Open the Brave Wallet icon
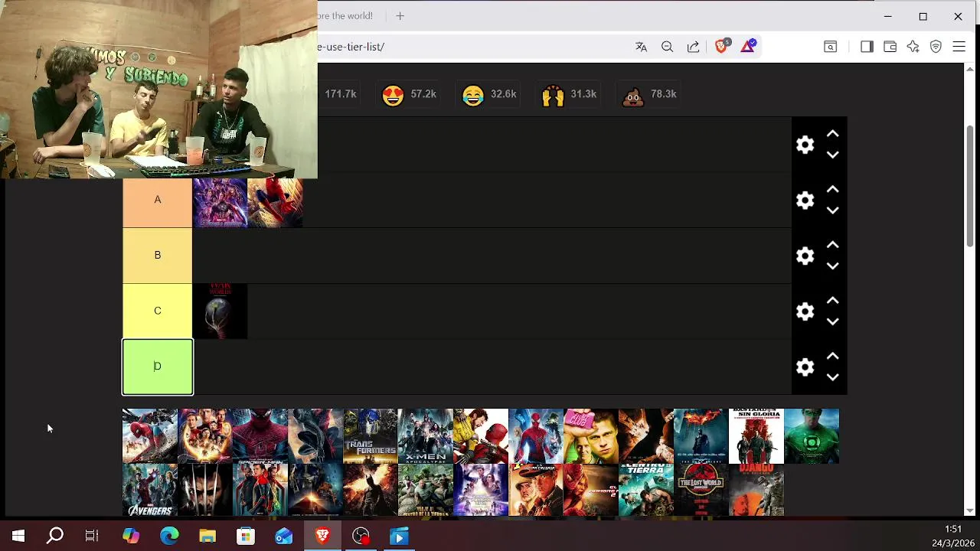Viewport: 980px width, 551px height. 890,47
